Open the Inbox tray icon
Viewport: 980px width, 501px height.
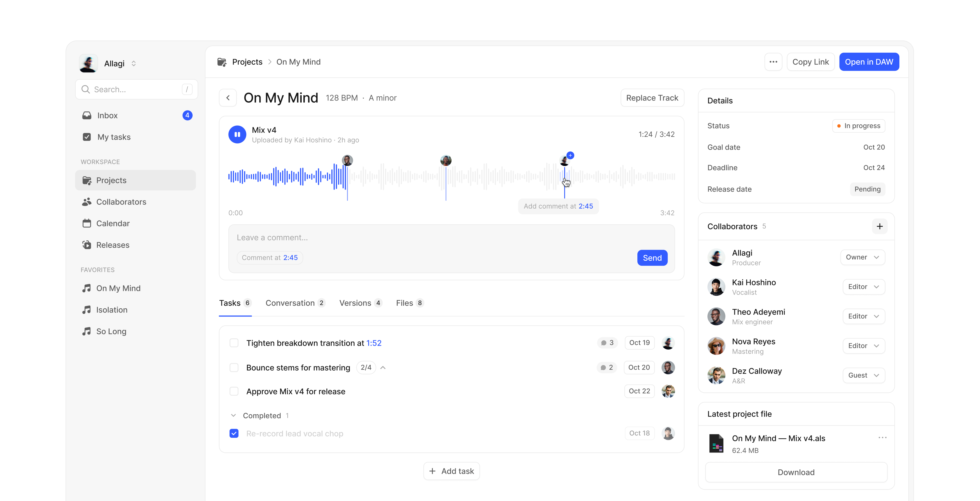[x=87, y=115]
